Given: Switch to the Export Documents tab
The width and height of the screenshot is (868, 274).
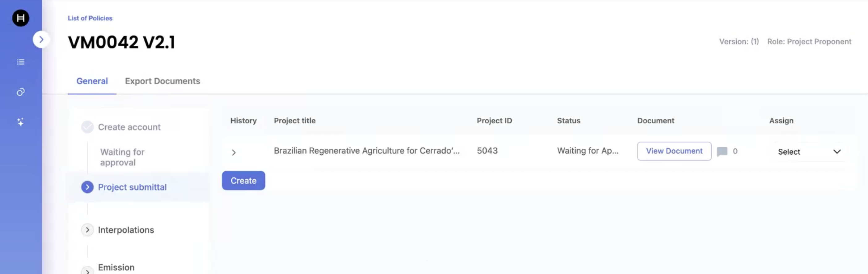Looking at the screenshot, I should coord(162,81).
